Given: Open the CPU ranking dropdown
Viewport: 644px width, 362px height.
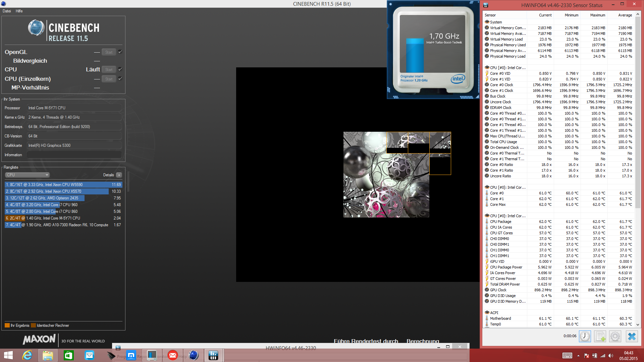Looking at the screenshot, I should [x=28, y=175].
